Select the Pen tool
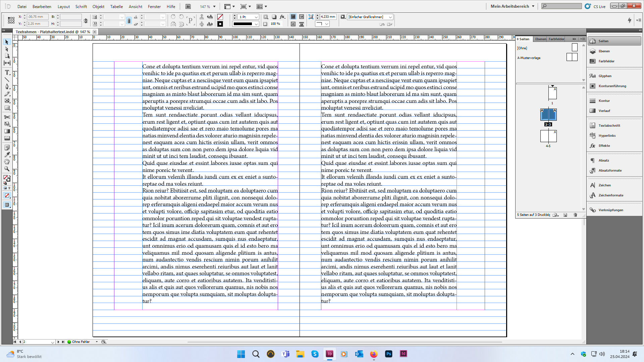This screenshot has width=644, height=362. pos(7,86)
